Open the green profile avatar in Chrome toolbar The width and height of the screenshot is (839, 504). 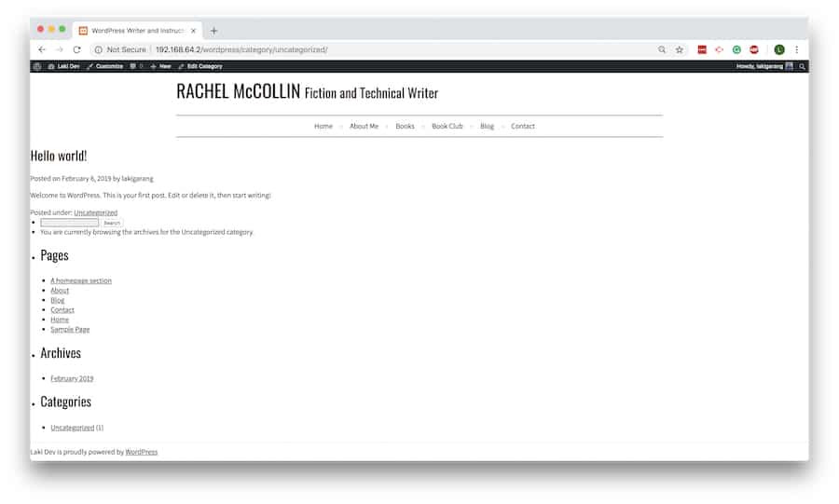coord(779,49)
